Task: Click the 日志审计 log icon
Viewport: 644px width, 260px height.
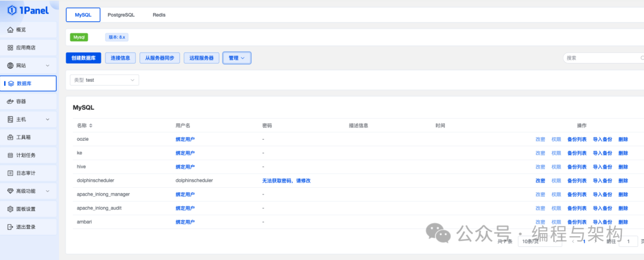Action: click(x=11, y=174)
